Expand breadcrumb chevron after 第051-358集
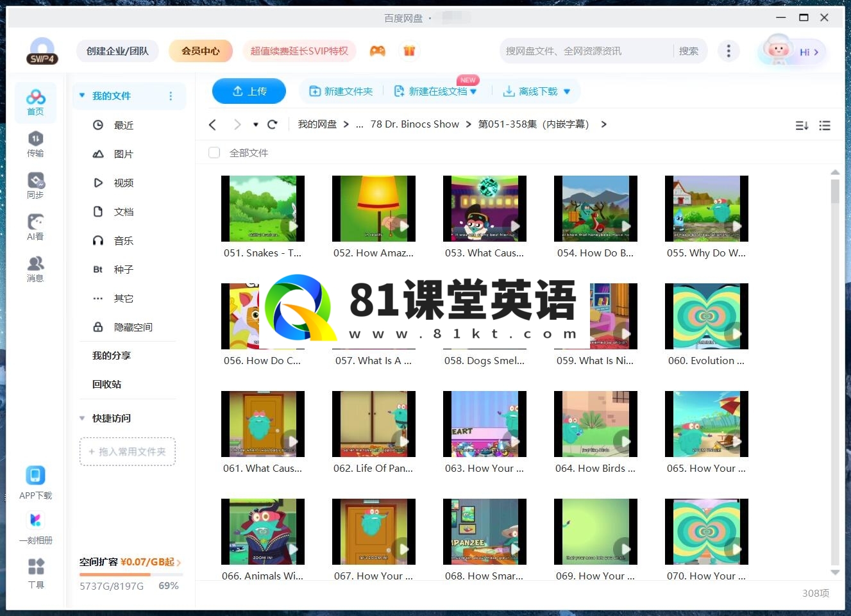The height and width of the screenshot is (616, 851). coord(603,124)
